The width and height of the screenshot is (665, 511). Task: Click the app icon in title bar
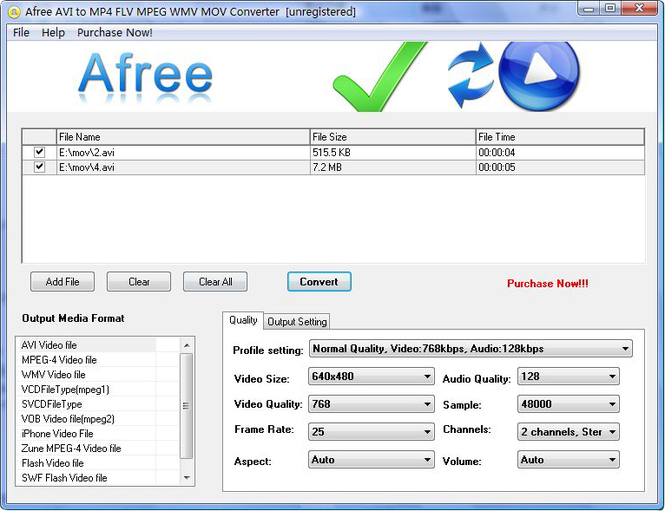coord(14,12)
